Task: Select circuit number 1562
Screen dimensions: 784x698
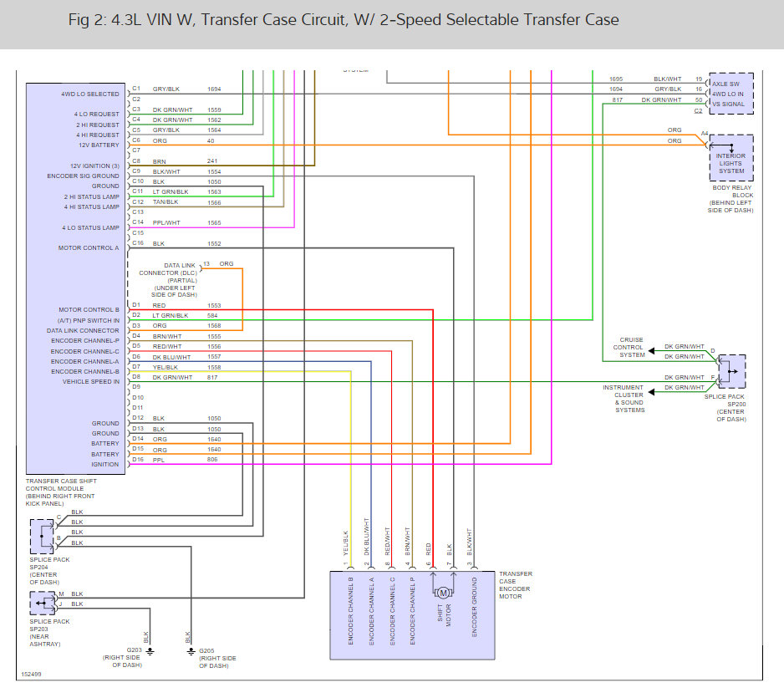Action: [x=214, y=120]
